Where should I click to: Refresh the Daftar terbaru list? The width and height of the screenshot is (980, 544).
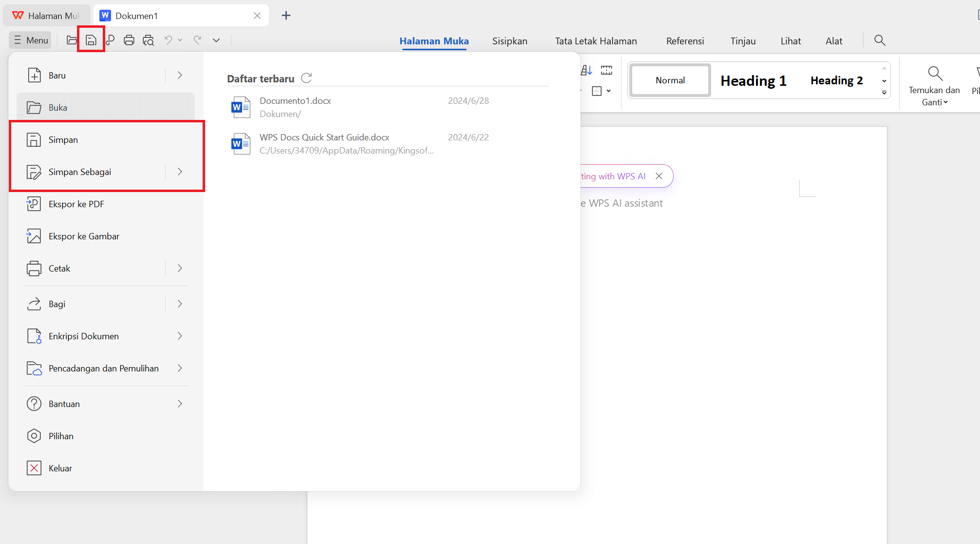pyautogui.click(x=306, y=78)
